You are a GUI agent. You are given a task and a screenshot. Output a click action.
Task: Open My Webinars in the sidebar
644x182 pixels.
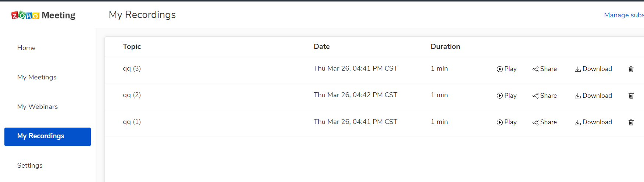38,107
